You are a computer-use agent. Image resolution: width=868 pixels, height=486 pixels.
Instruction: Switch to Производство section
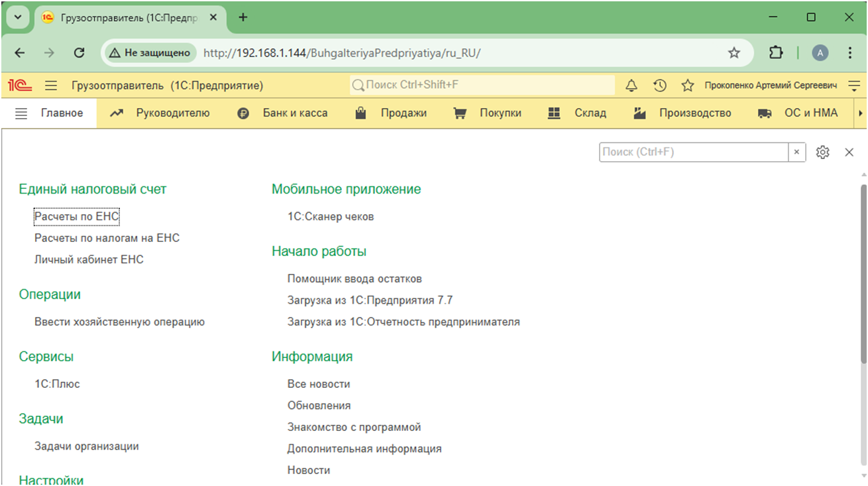pos(695,113)
